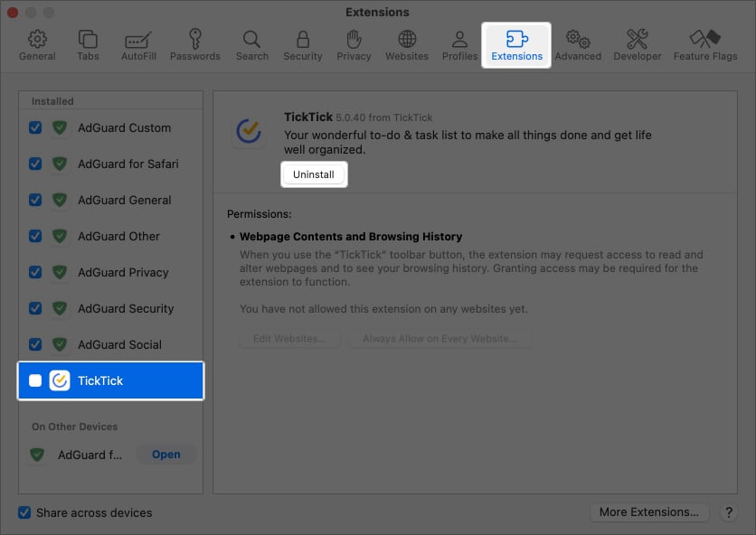
Task: Click the large TickTick logo in details
Action: (x=249, y=131)
